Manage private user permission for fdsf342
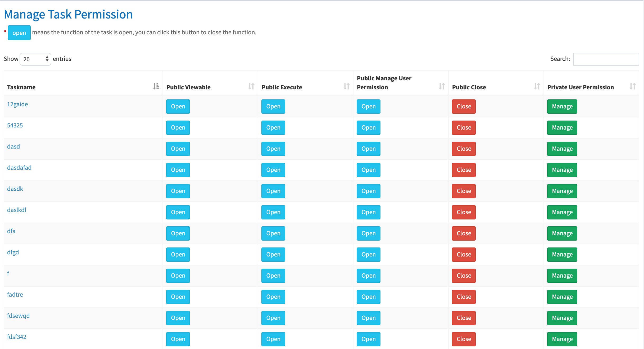This screenshot has width=644, height=349. (x=562, y=339)
